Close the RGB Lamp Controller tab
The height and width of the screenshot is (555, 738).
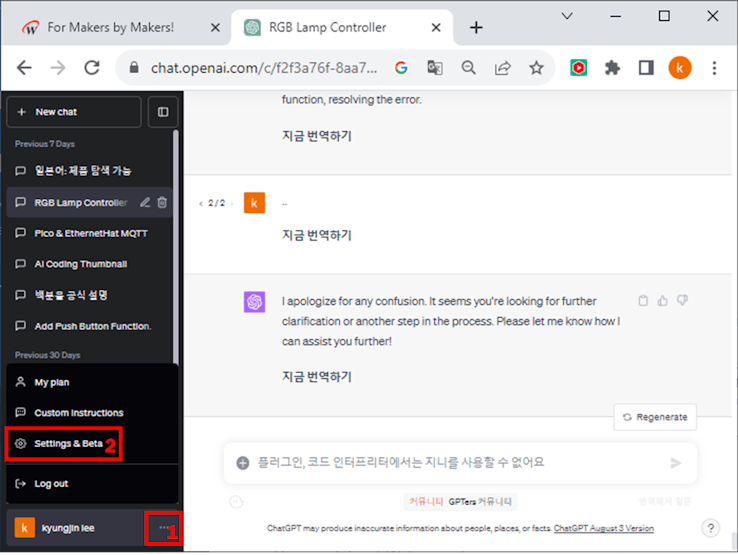point(436,28)
